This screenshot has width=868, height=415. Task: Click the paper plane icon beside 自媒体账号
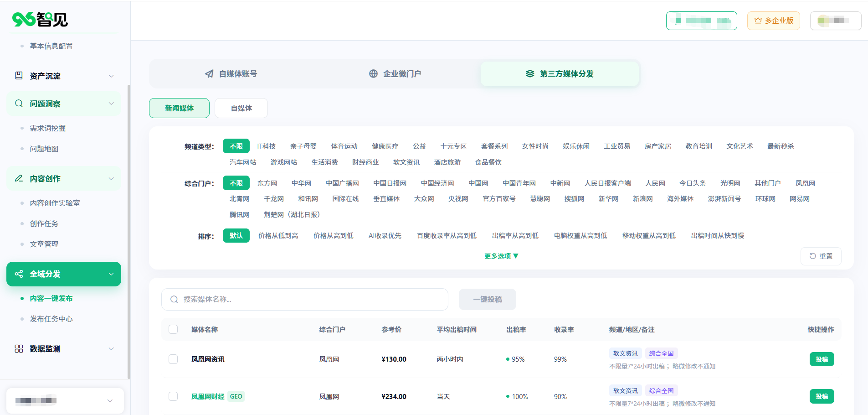point(209,74)
